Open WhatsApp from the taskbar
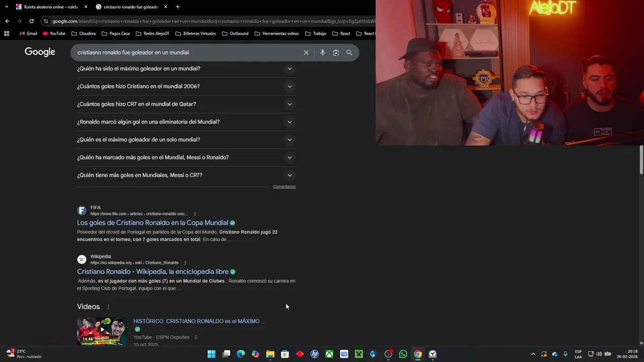This screenshot has width=644, height=362. pyautogui.click(x=403, y=354)
